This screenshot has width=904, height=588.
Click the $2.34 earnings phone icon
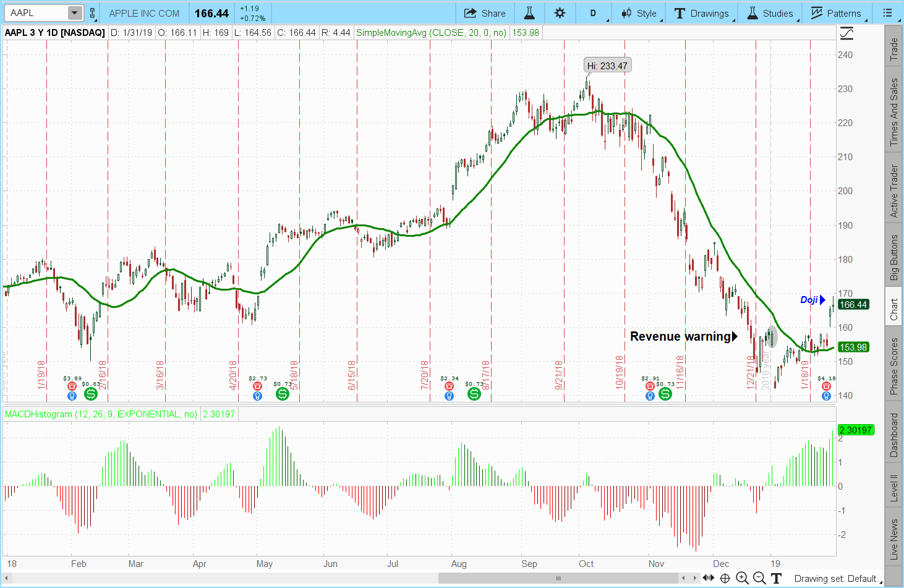[449, 386]
